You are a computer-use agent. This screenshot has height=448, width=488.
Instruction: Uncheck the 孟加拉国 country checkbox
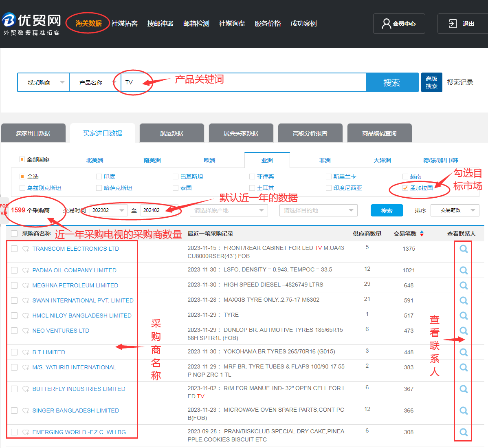pyautogui.click(x=405, y=188)
